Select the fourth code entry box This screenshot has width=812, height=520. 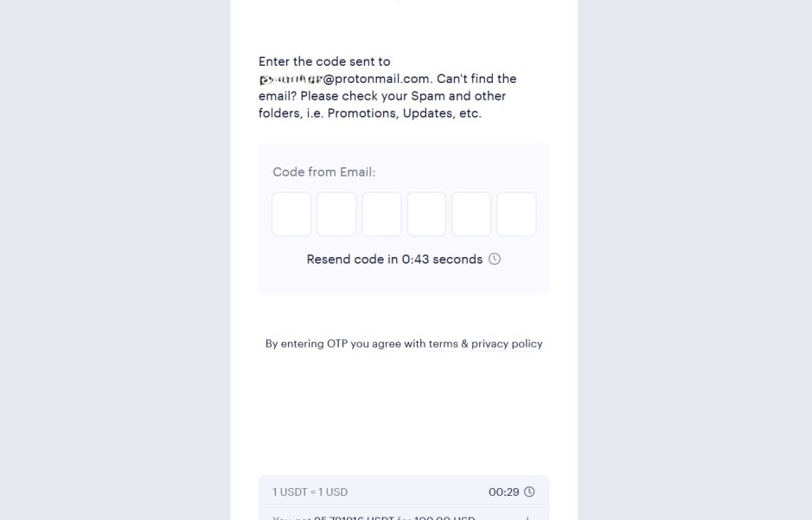[x=426, y=214]
